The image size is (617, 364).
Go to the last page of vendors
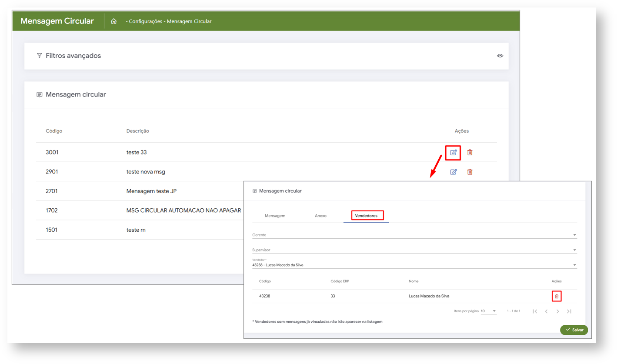(x=569, y=311)
